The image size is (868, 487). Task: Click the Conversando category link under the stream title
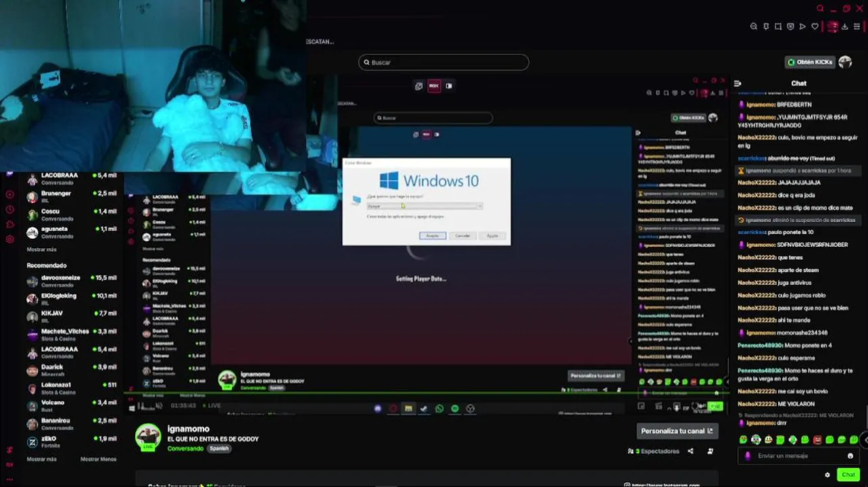(x=185, y=448)
